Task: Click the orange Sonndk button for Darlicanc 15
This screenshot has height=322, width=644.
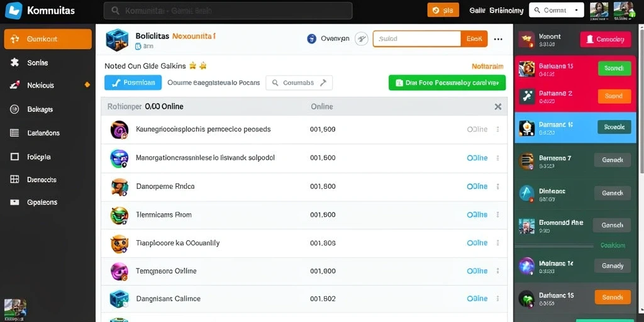Action: click(x=613, y=297)
